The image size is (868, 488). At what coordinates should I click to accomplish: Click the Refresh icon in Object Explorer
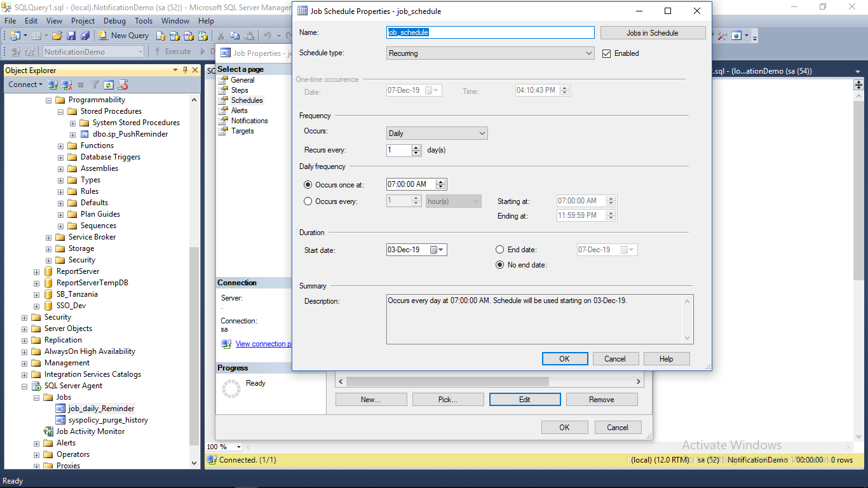[x=109, y=85]
